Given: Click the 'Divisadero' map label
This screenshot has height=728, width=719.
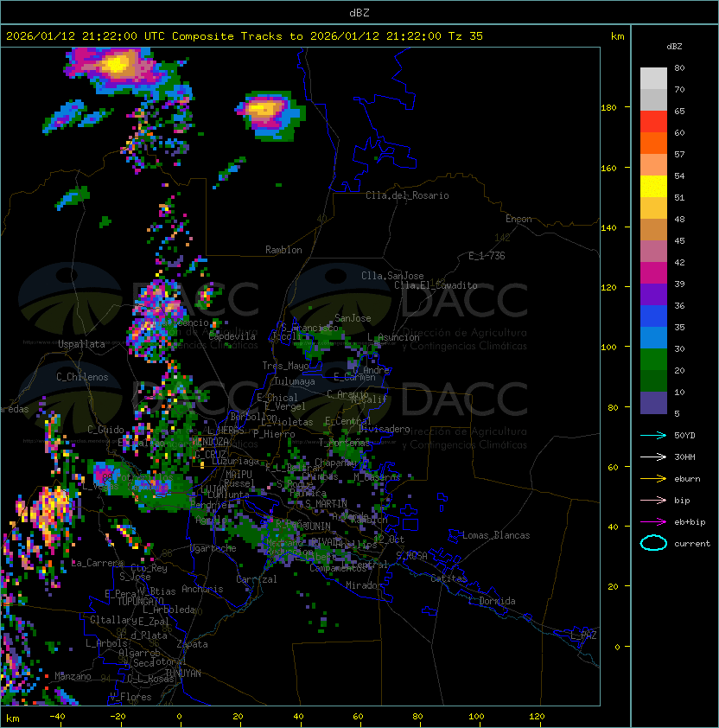Looking at the screenshot, I should pos(384,429).
